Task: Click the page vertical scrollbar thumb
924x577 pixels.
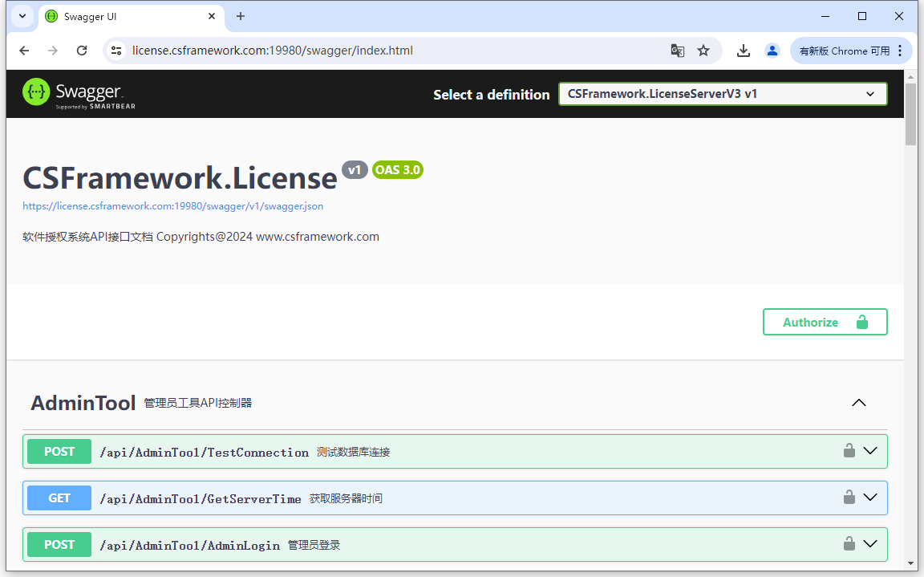Action: (910, 114)
